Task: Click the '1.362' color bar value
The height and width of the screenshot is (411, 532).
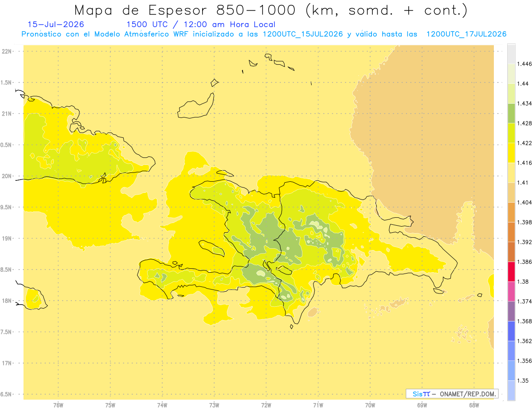Action: (524, 341)
